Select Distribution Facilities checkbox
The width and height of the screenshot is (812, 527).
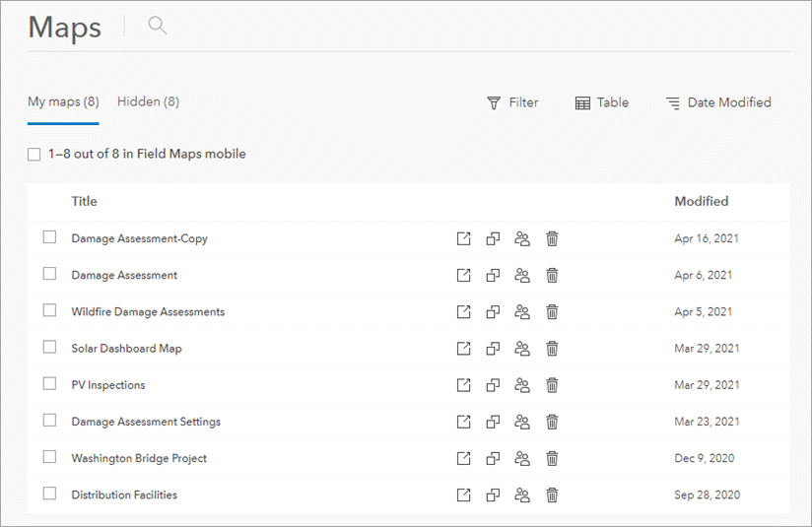(49, 494)
